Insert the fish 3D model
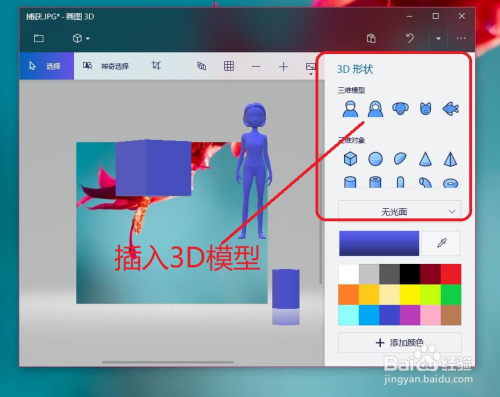The image size is (500, 397). click(451, 109)
